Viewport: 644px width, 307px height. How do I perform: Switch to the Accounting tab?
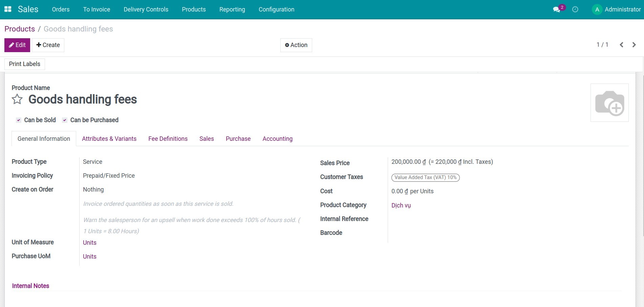tap(277, 138)
